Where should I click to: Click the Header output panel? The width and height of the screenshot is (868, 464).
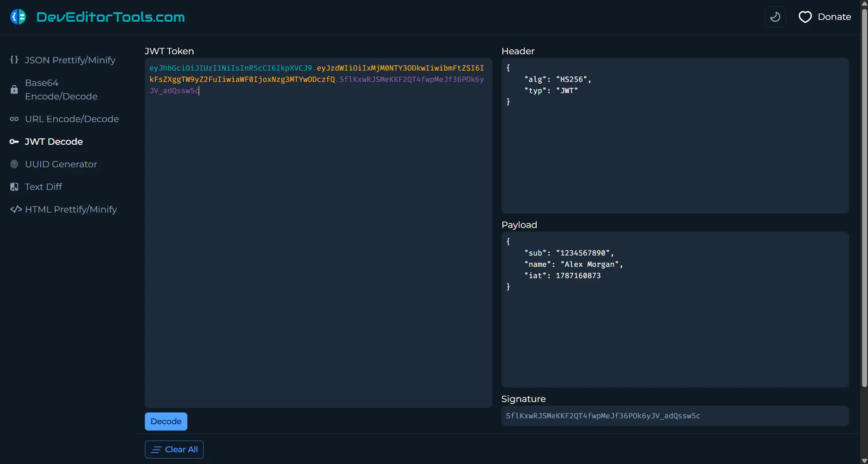[675, 136]
